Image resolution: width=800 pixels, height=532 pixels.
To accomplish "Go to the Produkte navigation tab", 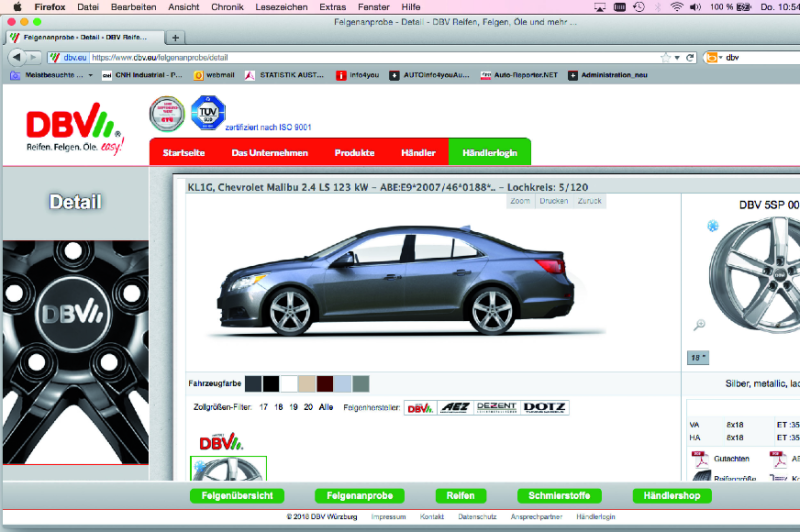I will 355,153.
